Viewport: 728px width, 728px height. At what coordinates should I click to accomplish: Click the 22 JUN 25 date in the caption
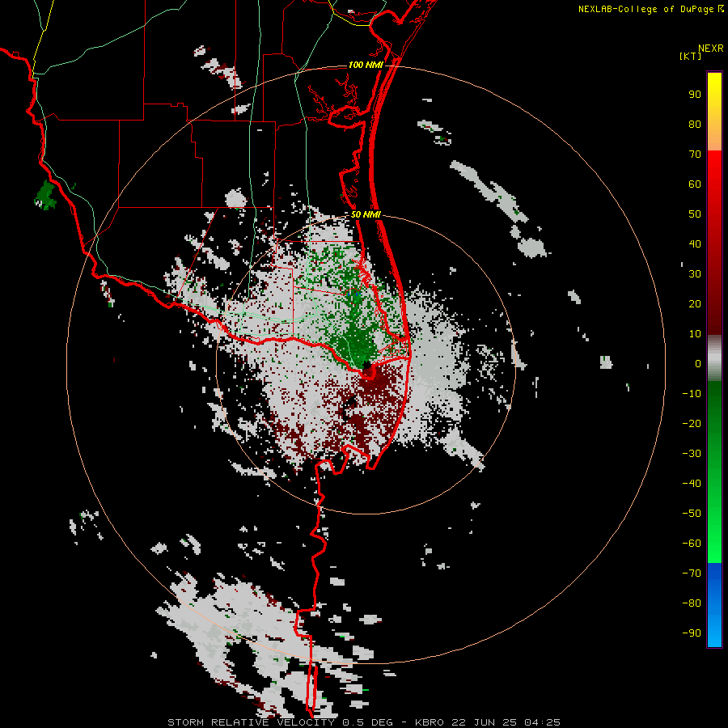point(485,722)
